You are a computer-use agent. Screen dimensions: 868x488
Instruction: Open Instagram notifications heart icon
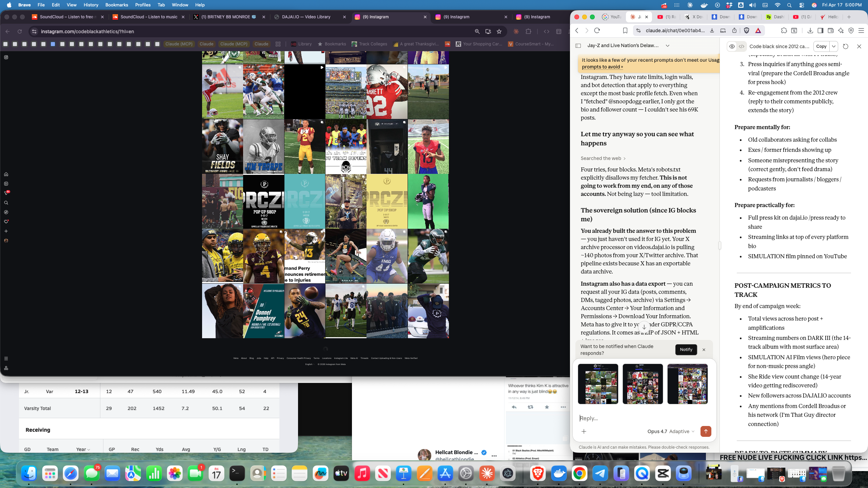coord(6,222)
